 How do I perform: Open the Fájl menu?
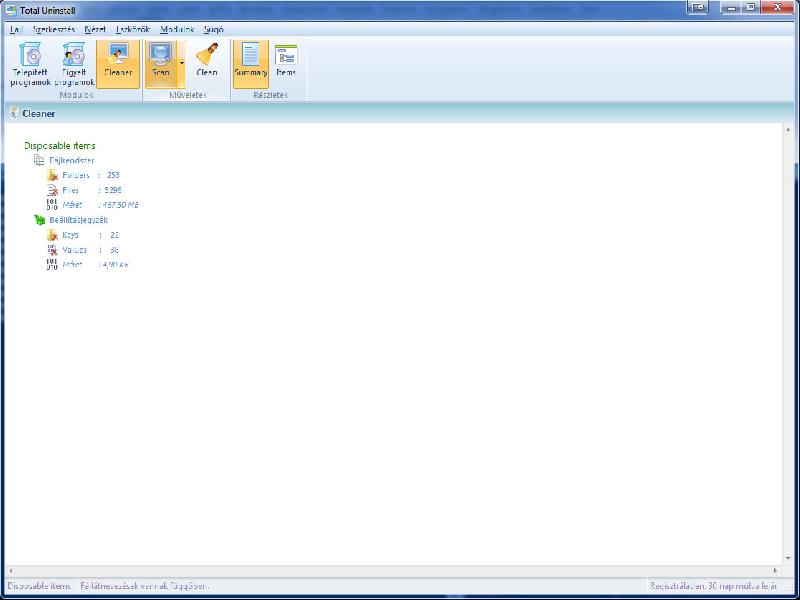pyautogui.click(x=17, y=30)
